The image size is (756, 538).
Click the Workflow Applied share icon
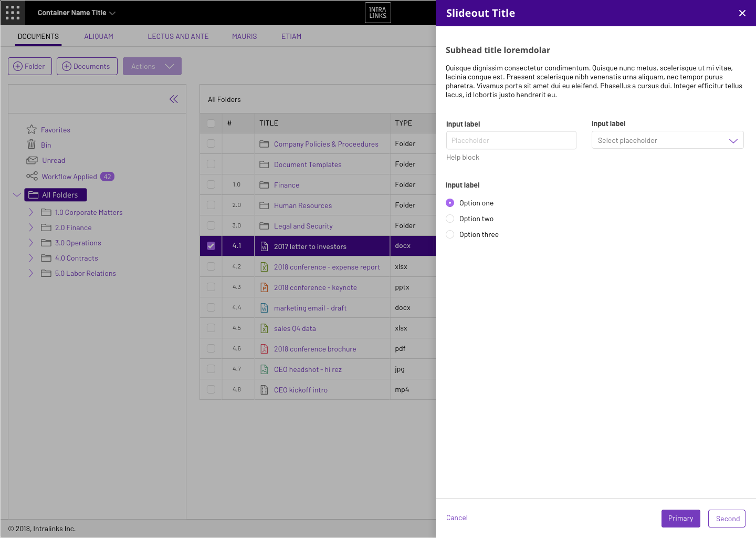point(32,176)
